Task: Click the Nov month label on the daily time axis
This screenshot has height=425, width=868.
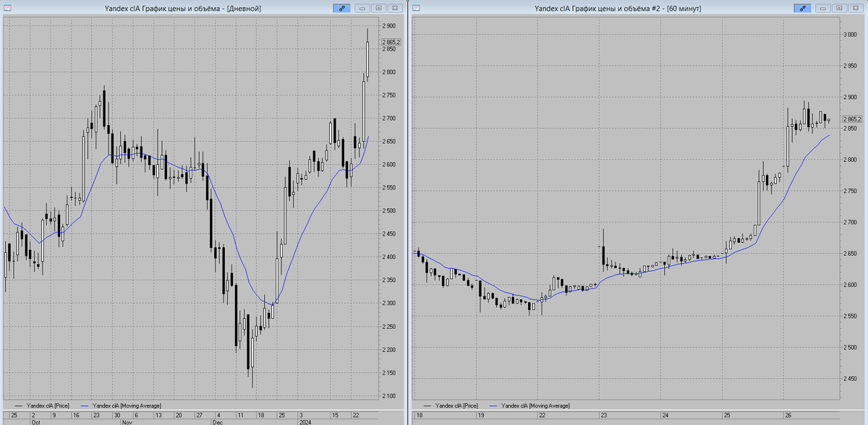Action: 127,421
